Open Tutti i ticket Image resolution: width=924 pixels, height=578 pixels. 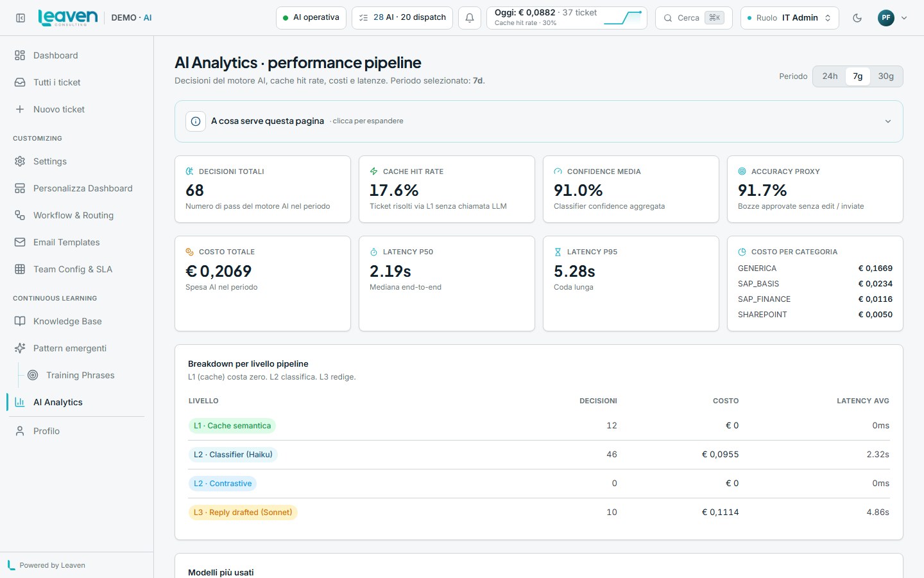coord(77,82)
